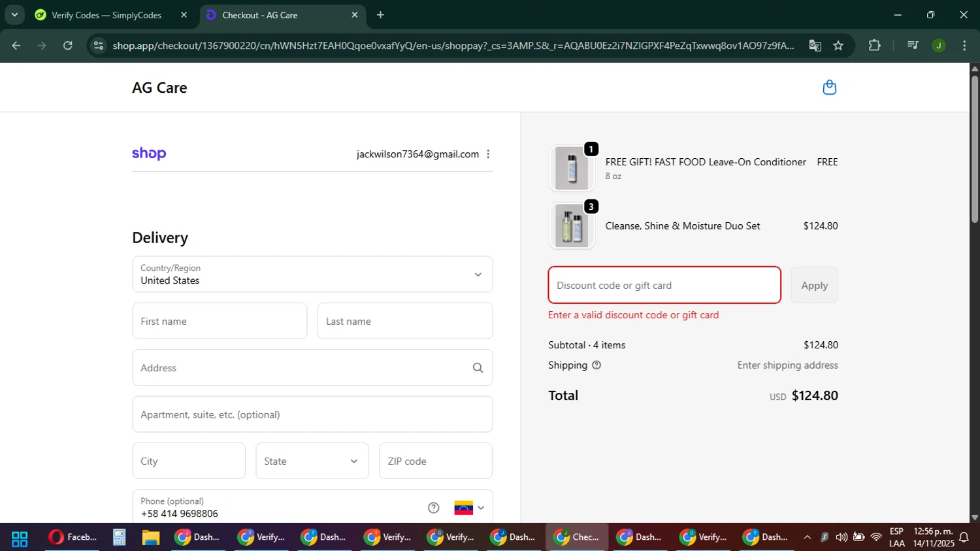The width and height of the screenshot is (980, 551).
Task: Open File Explorer from taskbar
Action: pos(151,537)
